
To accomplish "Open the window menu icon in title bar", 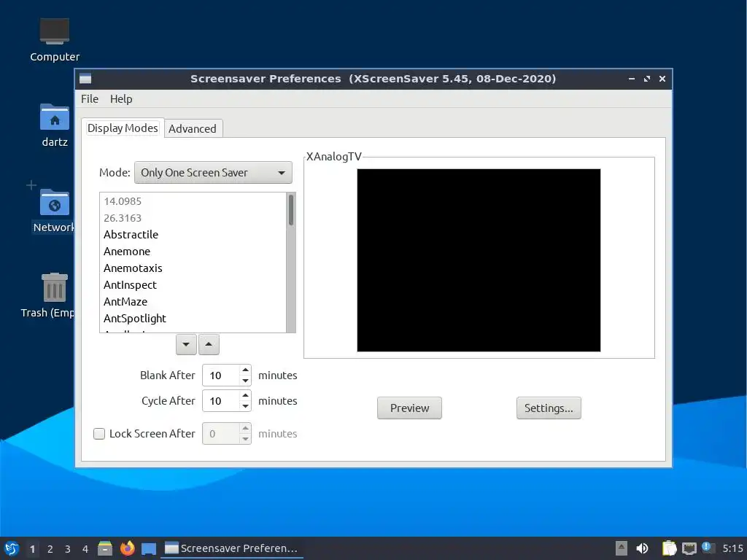I will coord(85,79).
